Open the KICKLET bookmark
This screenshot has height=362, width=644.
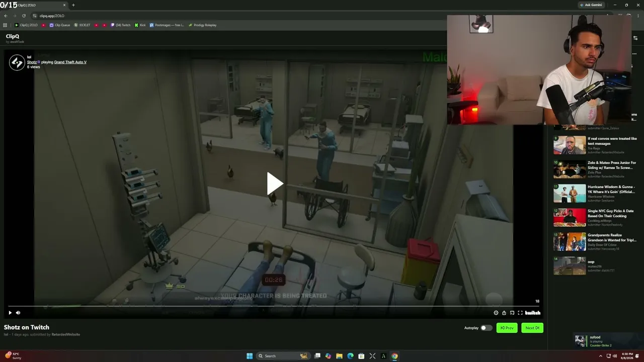click(x=83, y=25)
